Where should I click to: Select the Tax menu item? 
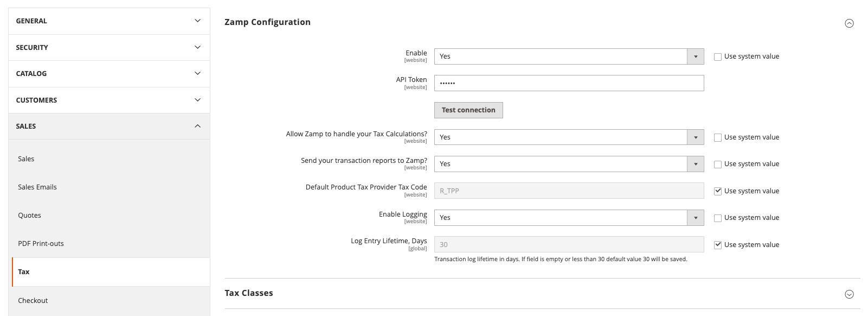[x=111, y=272]
